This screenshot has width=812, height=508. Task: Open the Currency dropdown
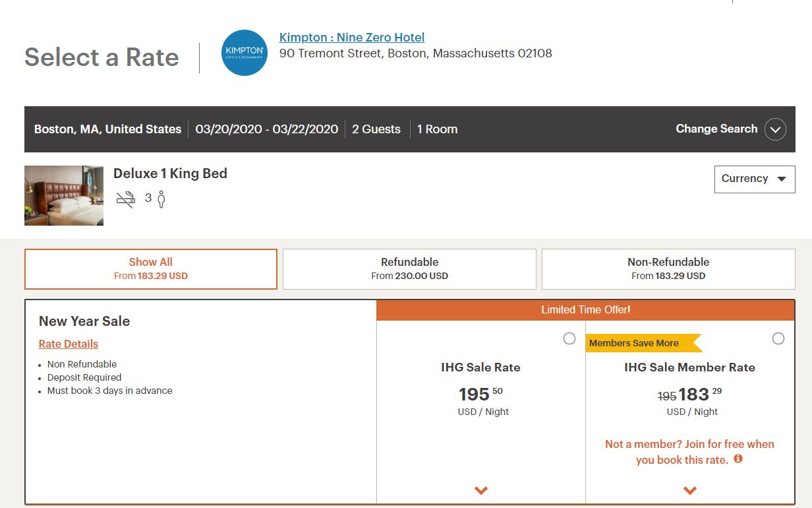point(755,179)
